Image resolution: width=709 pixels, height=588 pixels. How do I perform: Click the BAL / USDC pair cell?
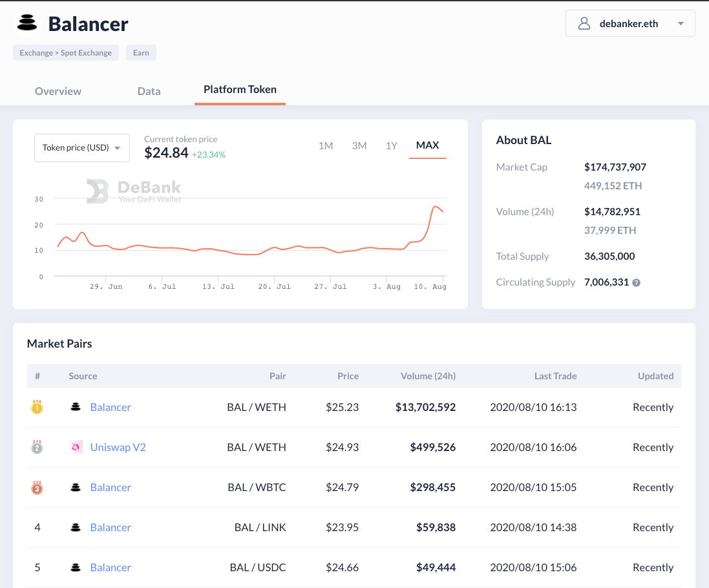tap(258, 567)
